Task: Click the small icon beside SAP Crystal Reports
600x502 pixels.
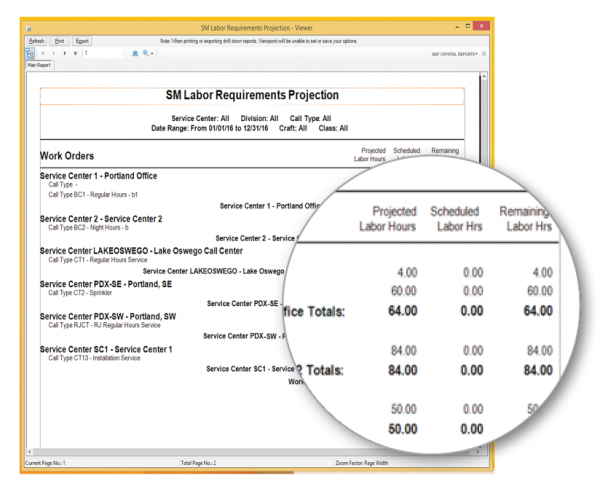Action: coord(484,54)
